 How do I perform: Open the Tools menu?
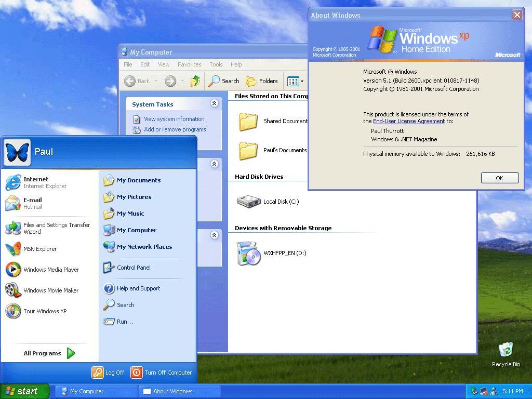point(216,64)
